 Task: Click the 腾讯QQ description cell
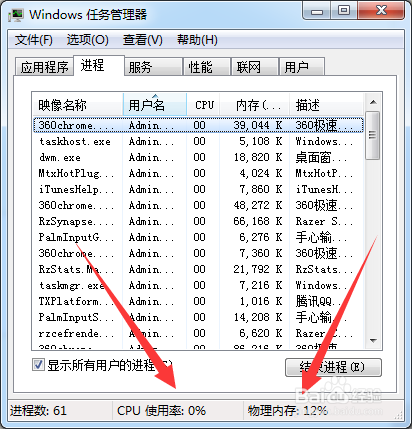point(318,301)
